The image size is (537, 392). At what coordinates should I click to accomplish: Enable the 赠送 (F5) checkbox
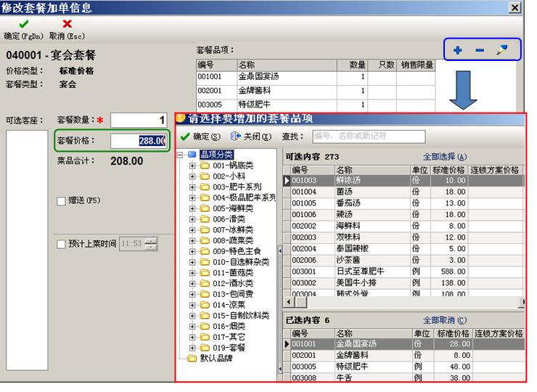[x=62, y=201]
